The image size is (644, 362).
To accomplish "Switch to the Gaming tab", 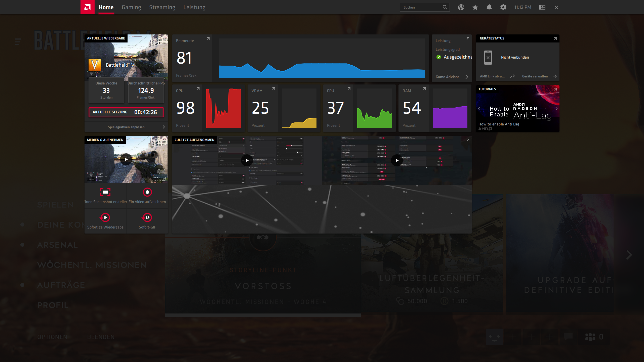I will (131, 7).
